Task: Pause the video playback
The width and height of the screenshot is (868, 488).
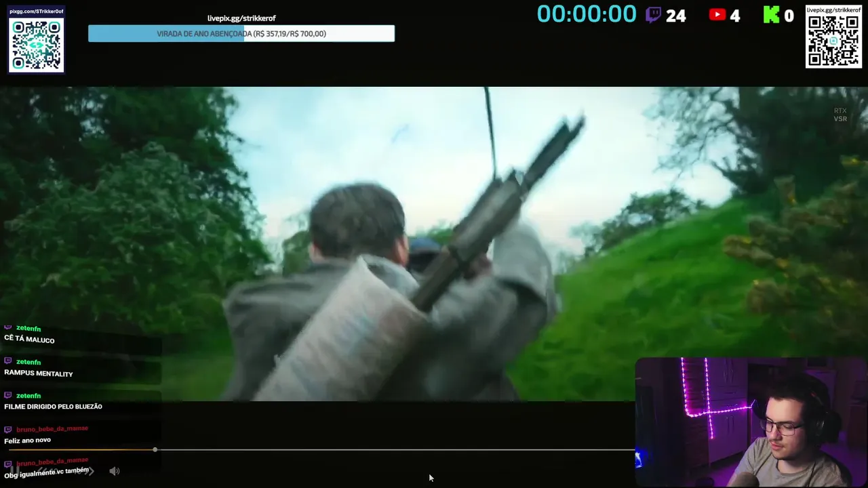Action: [x=15, y=470]
